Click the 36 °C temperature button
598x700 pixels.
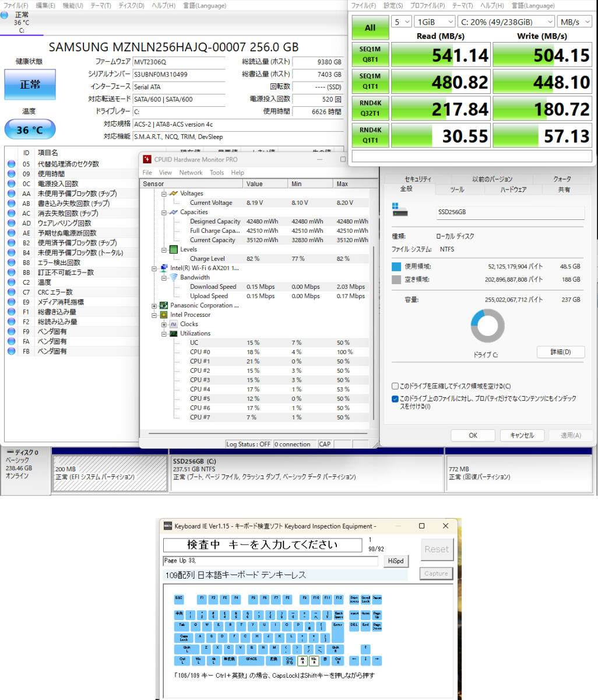[x=30, y=129]
